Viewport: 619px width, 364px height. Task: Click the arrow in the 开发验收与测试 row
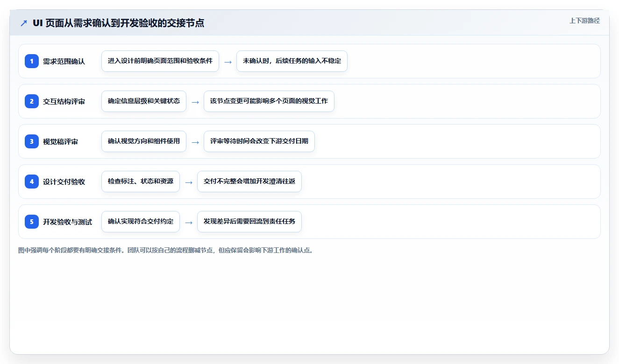189,222
